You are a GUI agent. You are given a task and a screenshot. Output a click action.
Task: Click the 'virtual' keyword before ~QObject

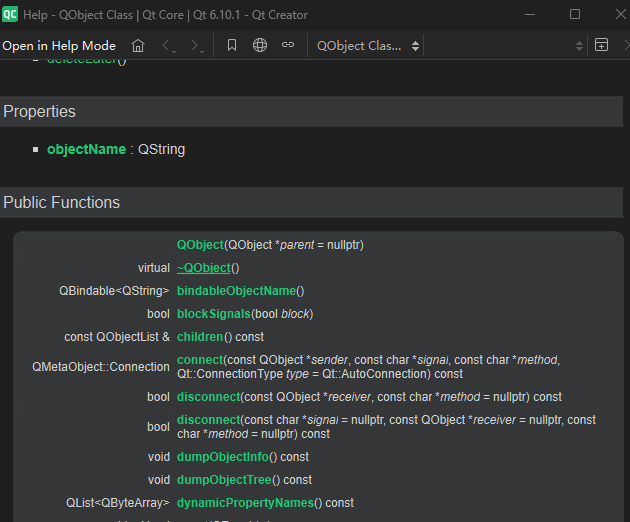pos(154,268)
